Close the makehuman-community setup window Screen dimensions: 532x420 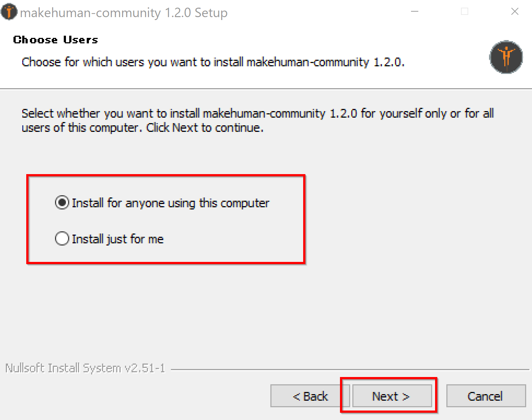[x=515, y=12]
